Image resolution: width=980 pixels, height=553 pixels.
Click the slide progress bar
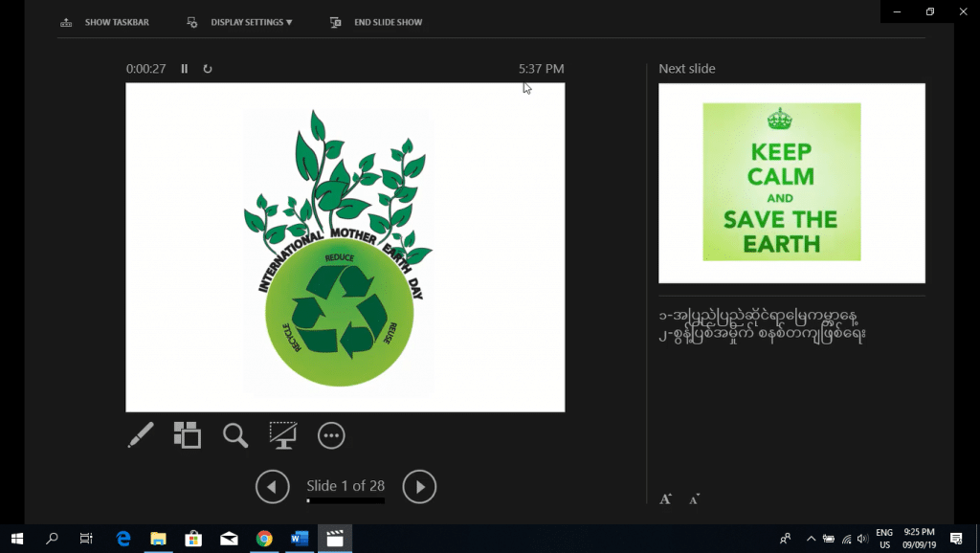pos(345,500)
